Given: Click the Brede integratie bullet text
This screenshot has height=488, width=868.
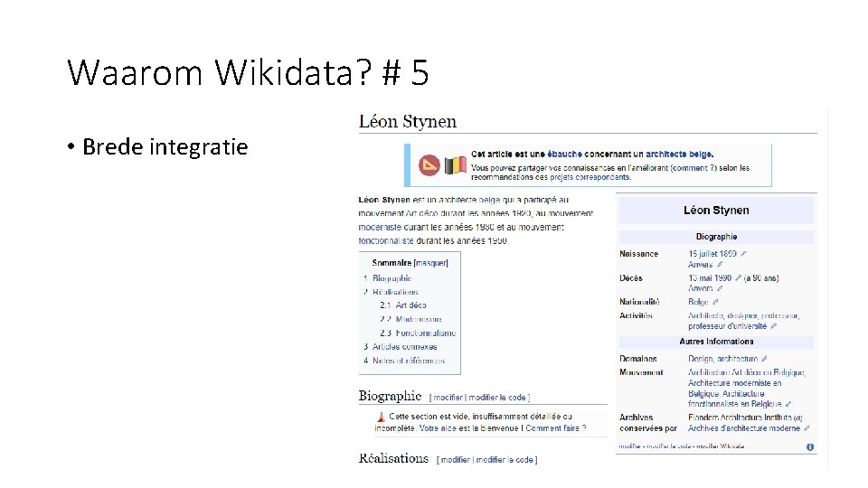Looking at the screenshot, I should 165,146.
